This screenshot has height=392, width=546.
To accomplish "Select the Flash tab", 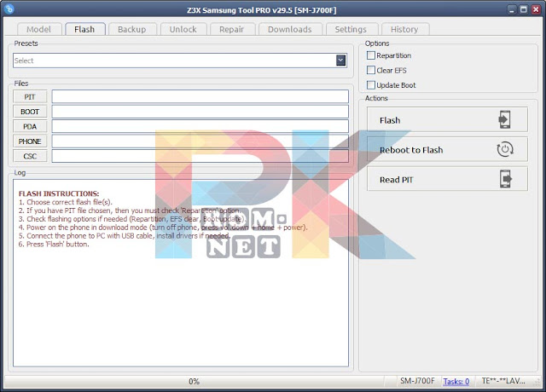I will point(84,29).
